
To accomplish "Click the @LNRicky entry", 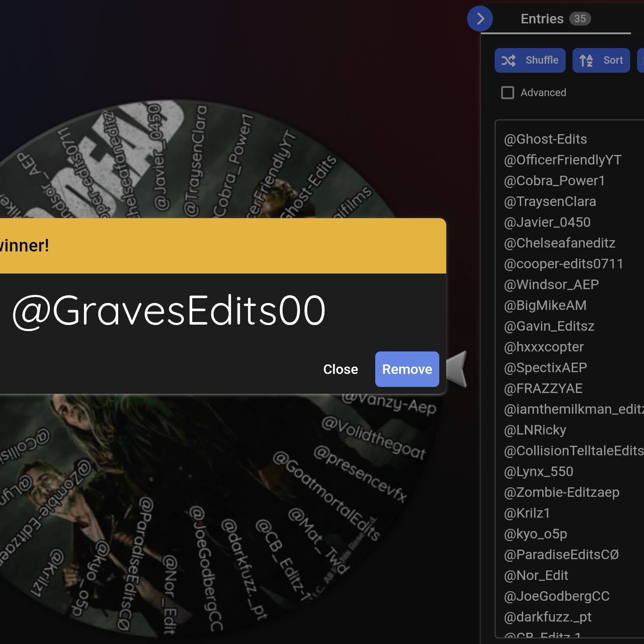I will point(535,430).
